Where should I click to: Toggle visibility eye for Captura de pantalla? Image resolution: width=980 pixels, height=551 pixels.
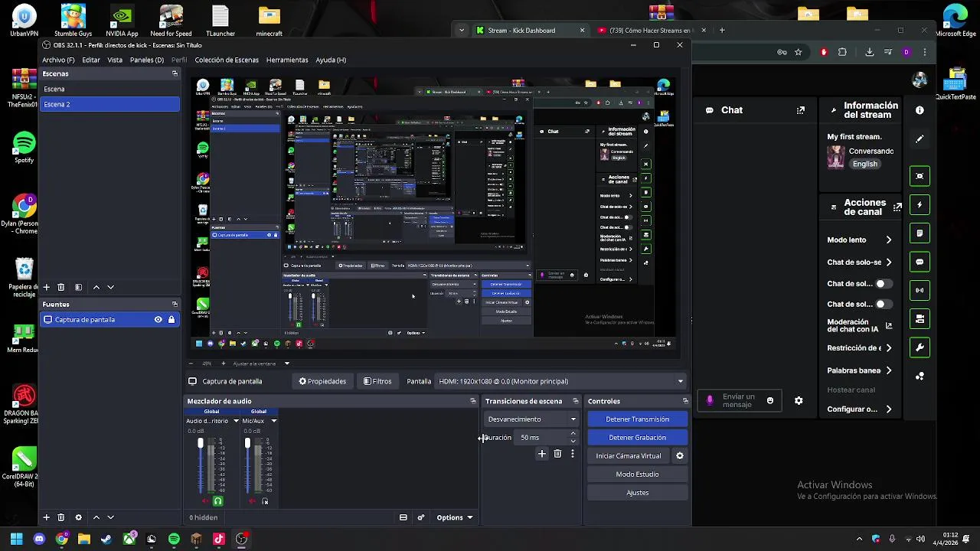click(158, 320)
